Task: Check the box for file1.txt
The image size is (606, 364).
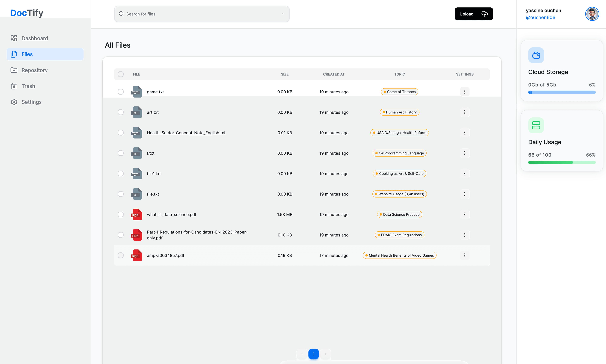Action: tap(121, 173)
